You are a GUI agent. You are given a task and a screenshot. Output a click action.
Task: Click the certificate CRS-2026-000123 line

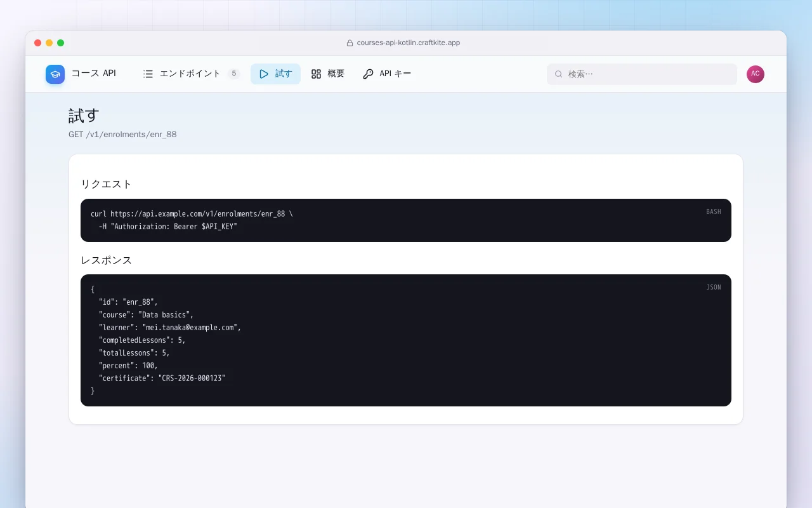[162, 378]
